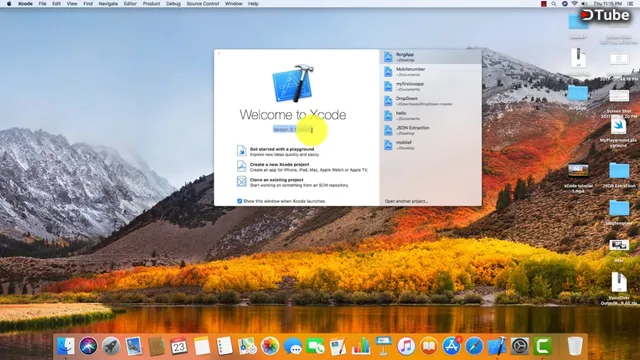The width and height of the screenshot is (640, 360).
Task: Open the Help menu
Action: coord(253,4)
